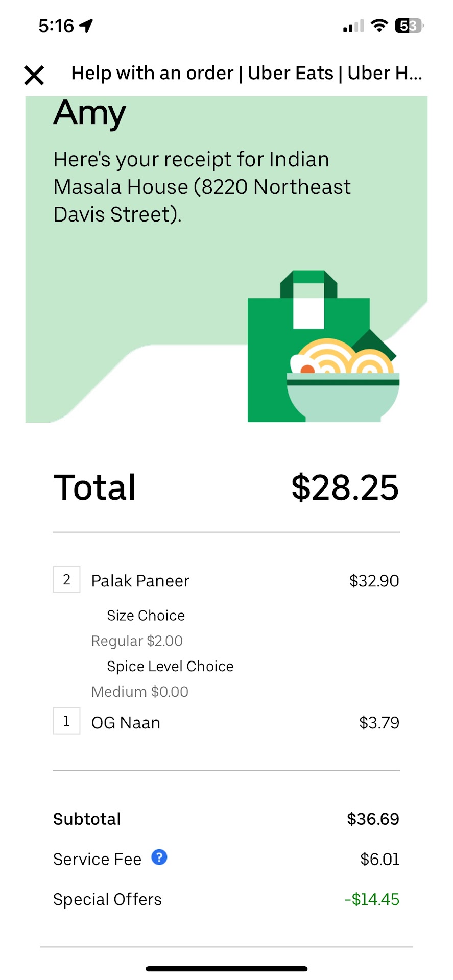Viewport: 453px width, 980px height.
Task: Tap the Service Fee label
Action: 97,860
